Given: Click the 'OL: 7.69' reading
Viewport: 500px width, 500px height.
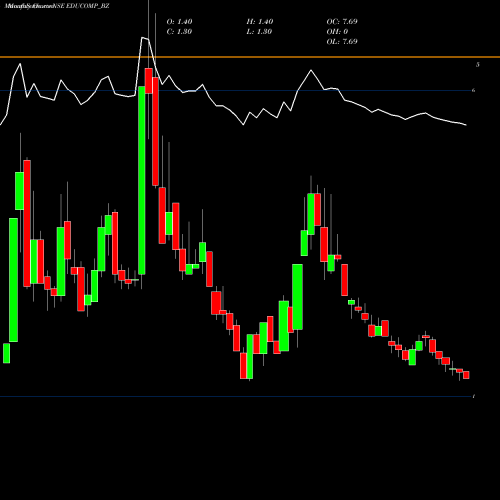Looking at the screenshot, I should pos(342,42).
